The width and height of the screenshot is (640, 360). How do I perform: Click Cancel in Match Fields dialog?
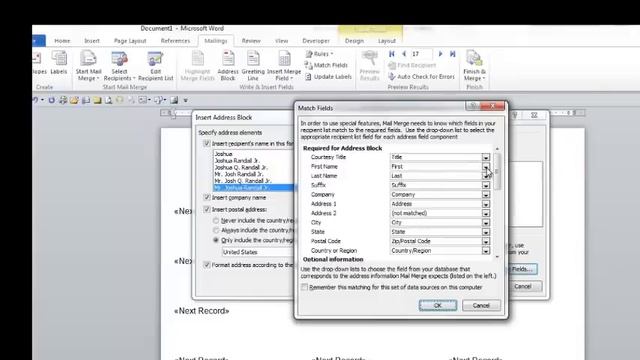click(x=481, y=305)
